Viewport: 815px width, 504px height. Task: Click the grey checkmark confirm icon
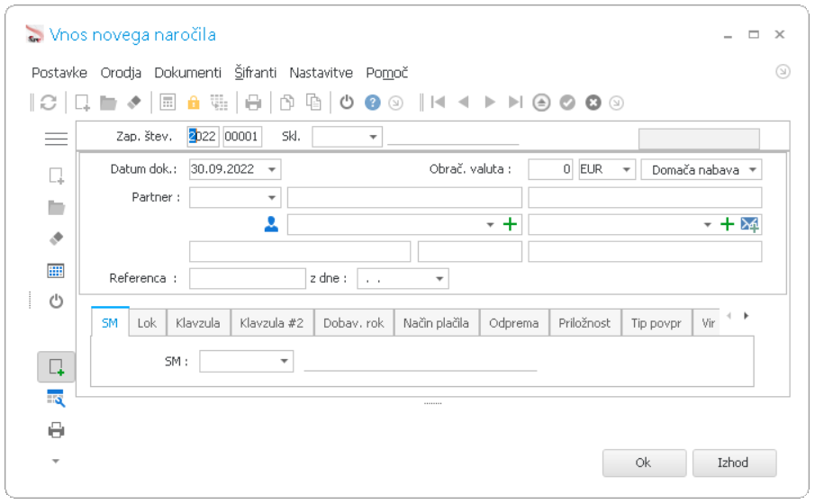tap(567, 103)
